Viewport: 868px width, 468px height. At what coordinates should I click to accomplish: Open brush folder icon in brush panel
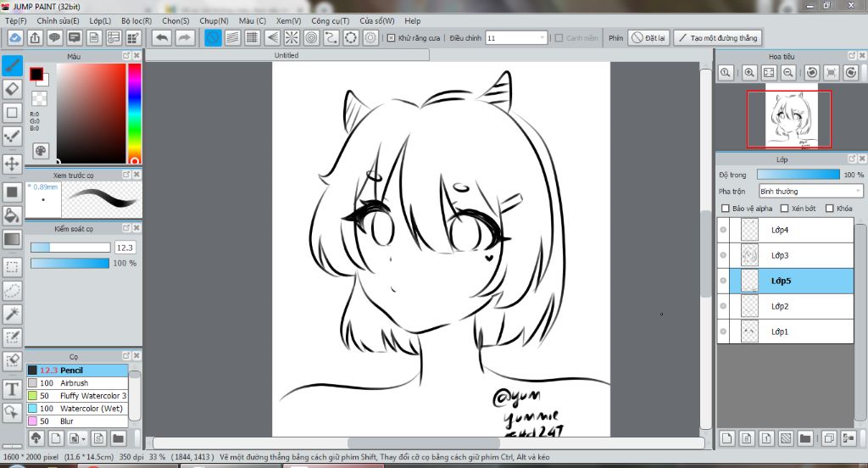coord(118,438)
